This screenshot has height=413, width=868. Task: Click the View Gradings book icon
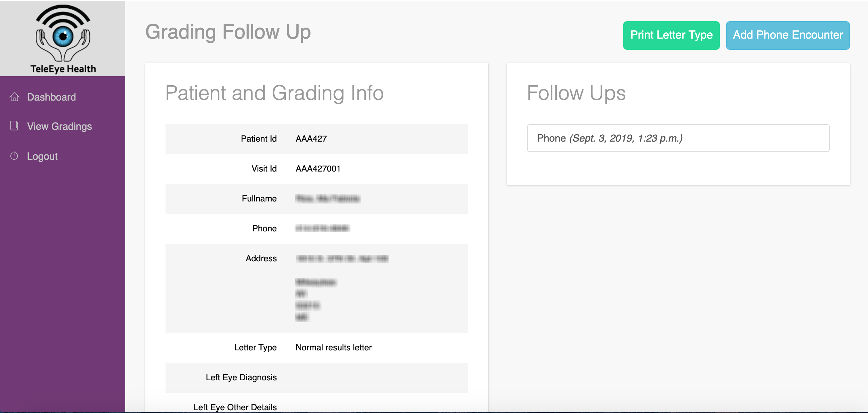click(14, 126)
